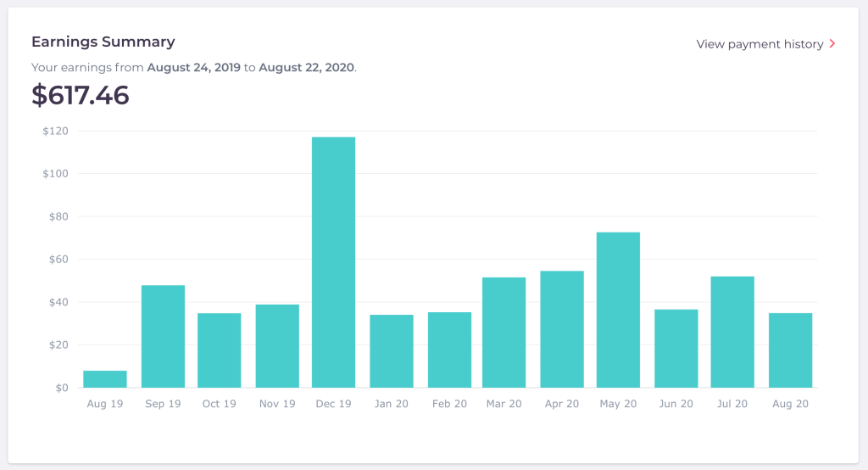Open the View payment history link

(x=759, y=44)
